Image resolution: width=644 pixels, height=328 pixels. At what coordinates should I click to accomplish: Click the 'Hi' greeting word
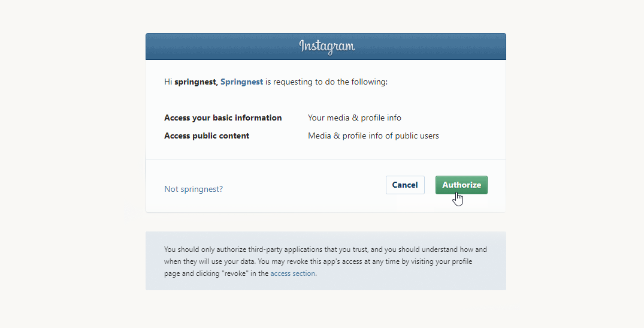(x=168, y=82)
